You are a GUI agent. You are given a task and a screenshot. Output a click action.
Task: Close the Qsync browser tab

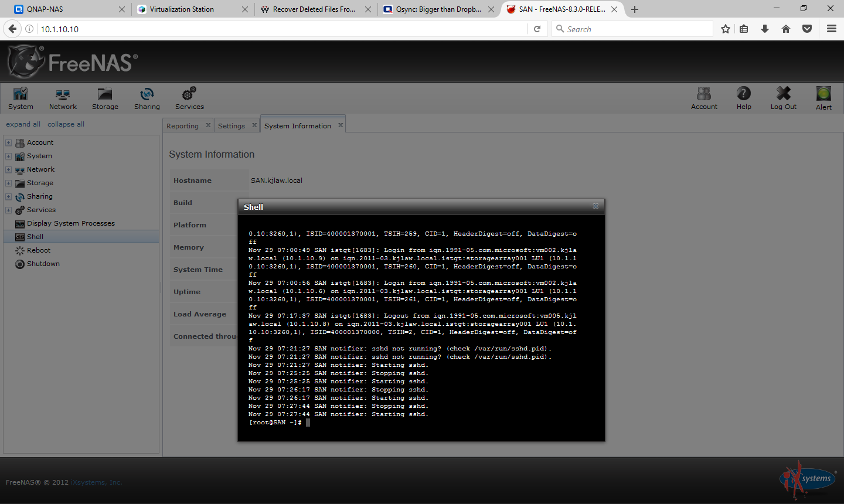pos(491,9)
